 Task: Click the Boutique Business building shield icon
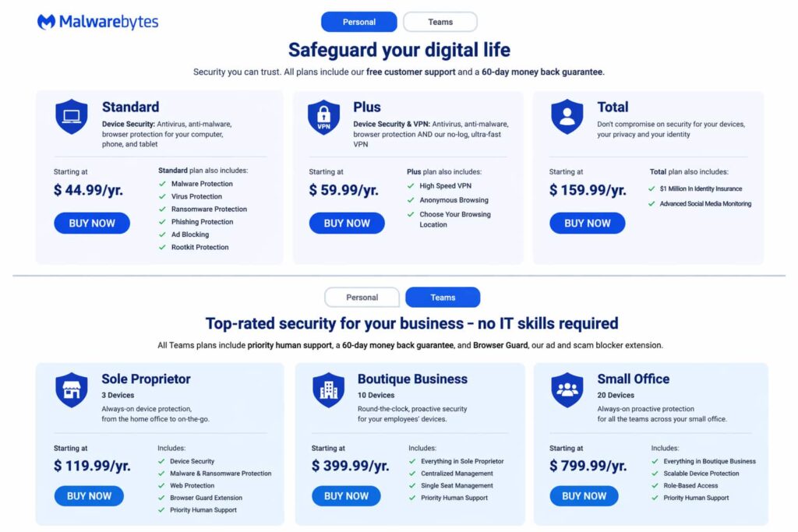(x=328, y=390)
